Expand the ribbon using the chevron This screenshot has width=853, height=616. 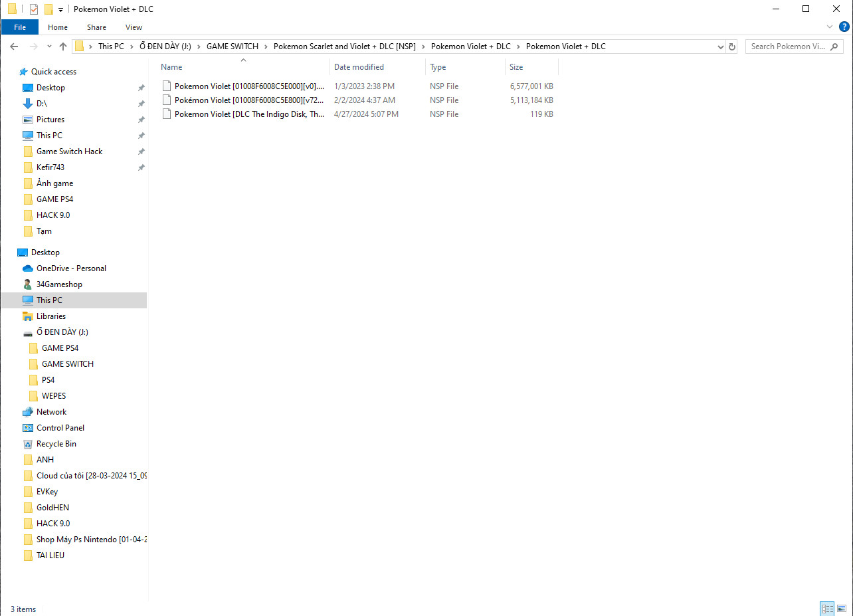[830, 27]
